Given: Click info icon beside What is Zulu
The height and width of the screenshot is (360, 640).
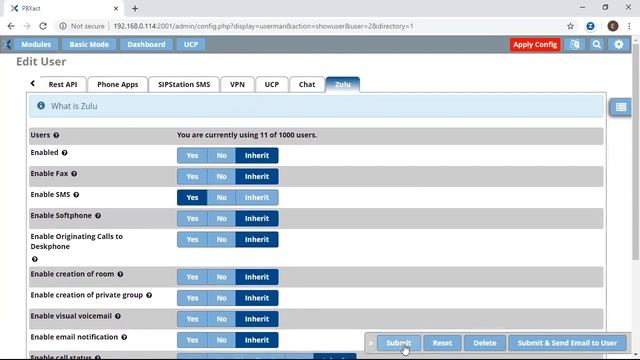Looking at the screenshot, I should click(41, 106).
